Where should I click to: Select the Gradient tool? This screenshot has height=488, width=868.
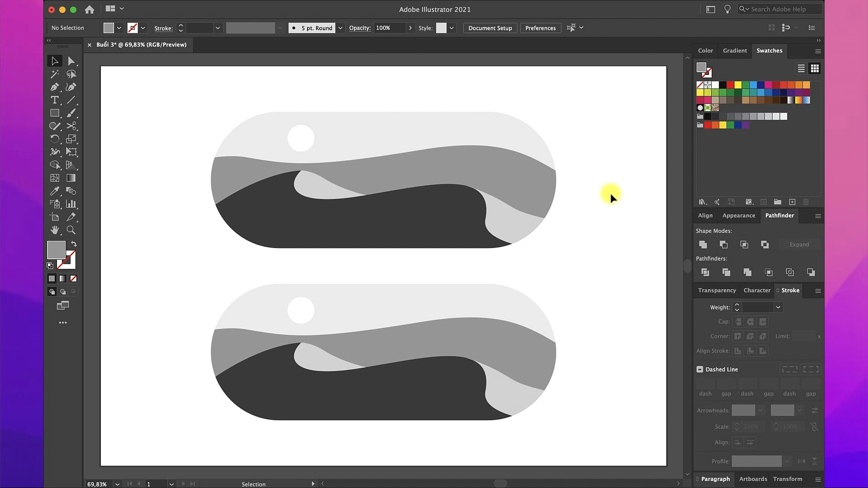(x=71, y=178)
